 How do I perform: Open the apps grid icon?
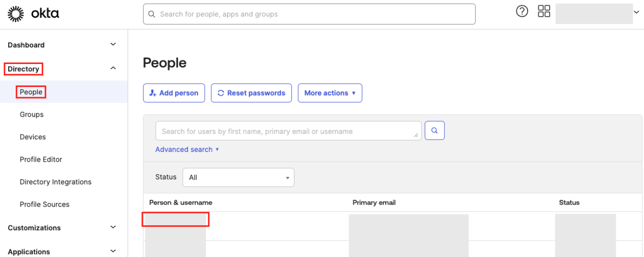544,11
